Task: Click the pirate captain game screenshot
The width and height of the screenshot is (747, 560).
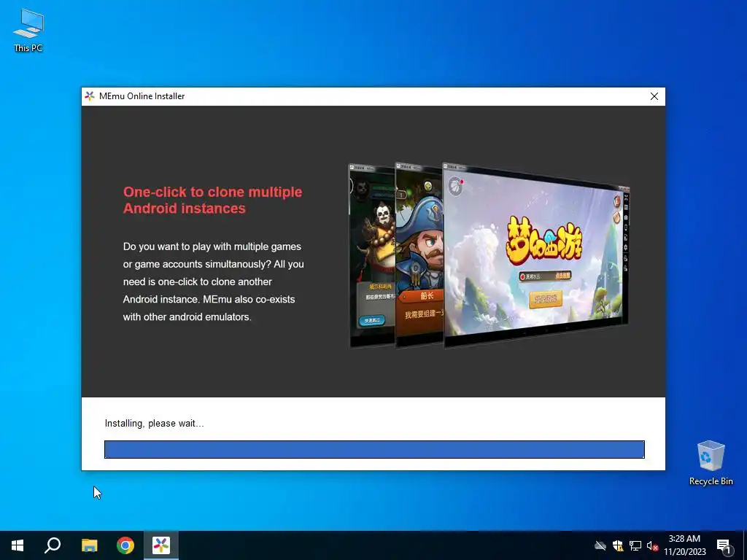Action: point(419,256)
